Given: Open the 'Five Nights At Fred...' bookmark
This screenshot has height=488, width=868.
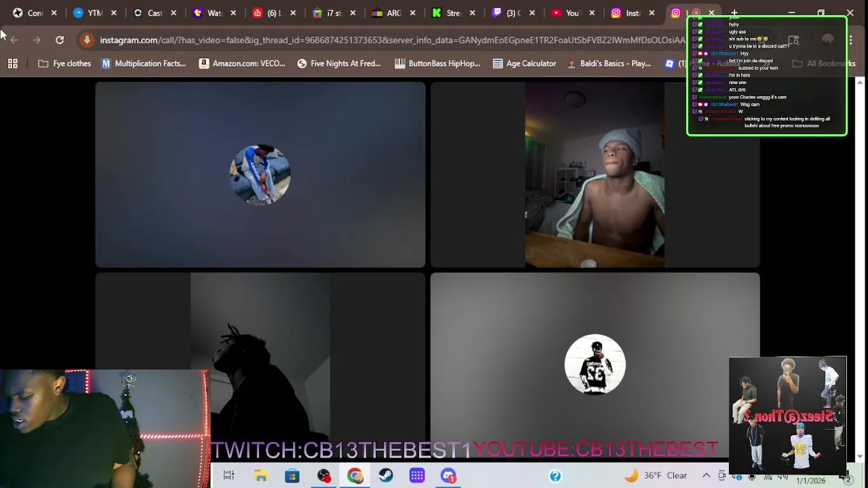Looking at the screenshot, I should tap(339, 64).
